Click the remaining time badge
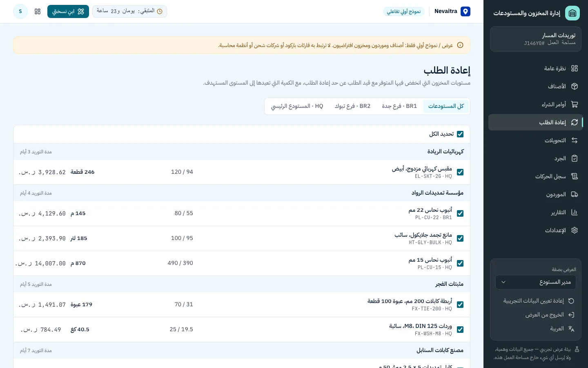This screenshot has height=368, width=588. click(x=129, y=11)
